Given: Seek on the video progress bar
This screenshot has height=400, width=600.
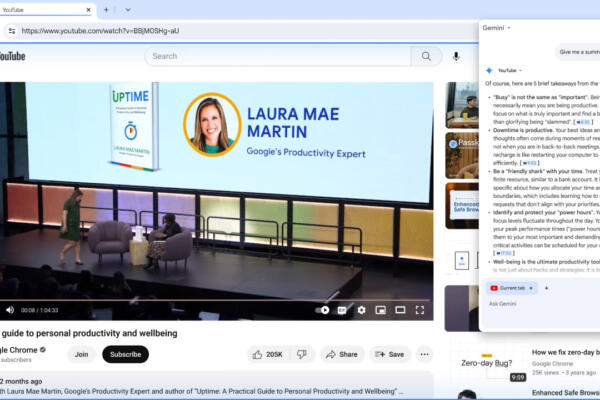Looking at the screenshot, I should pos(217,300).
